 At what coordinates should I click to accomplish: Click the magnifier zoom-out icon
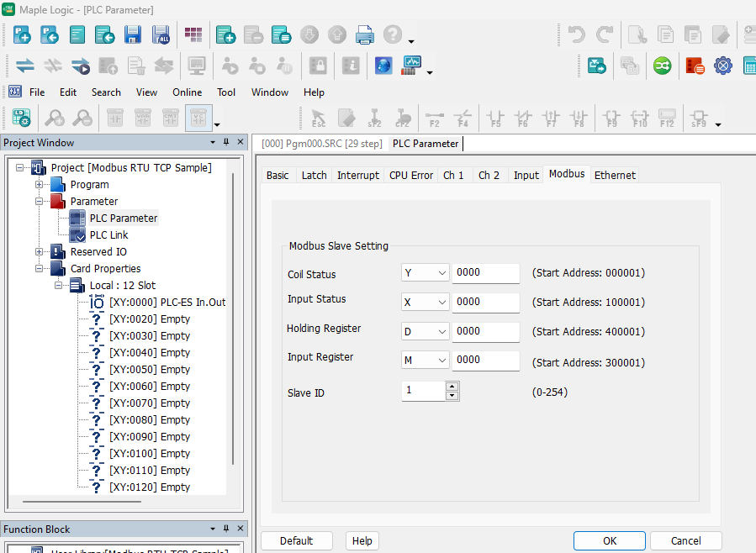point(82,118)
